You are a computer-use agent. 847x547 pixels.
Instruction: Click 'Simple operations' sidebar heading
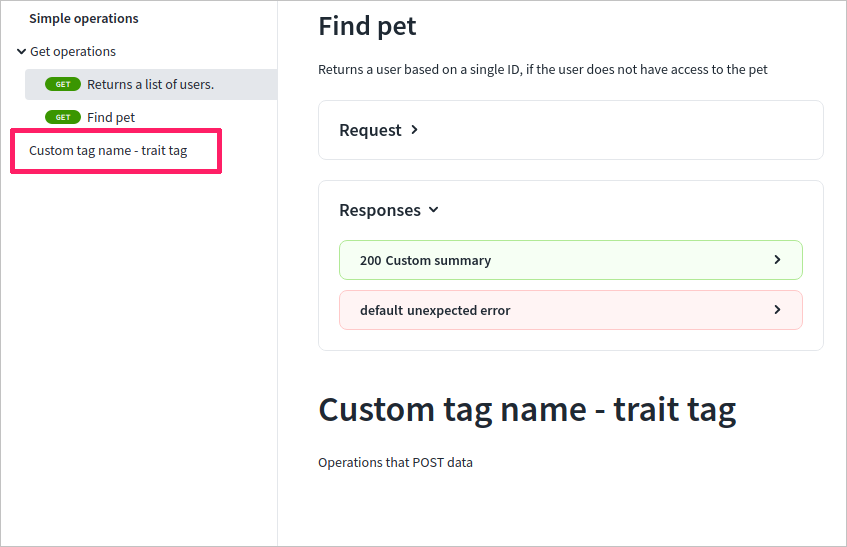point(84,18)
